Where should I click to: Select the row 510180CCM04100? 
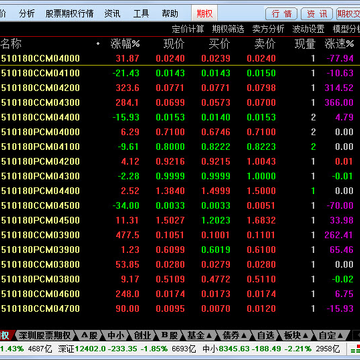[x=180, y=73]
